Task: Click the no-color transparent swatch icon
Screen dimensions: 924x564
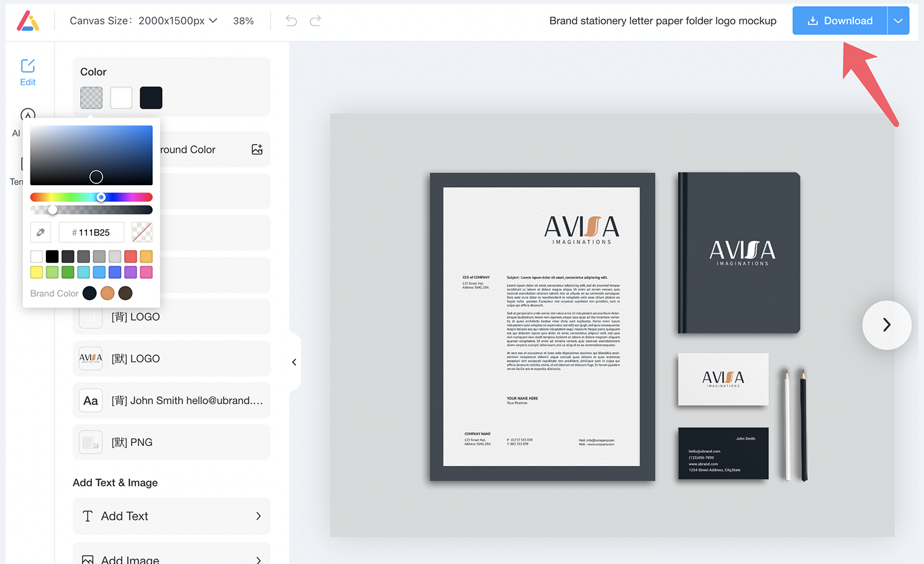Action: (x=142, y=232)
